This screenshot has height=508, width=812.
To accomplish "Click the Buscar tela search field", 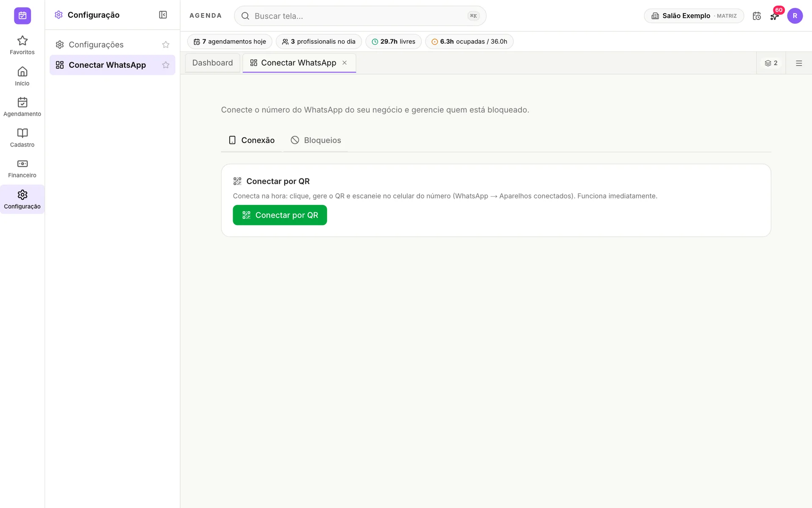I will [360, 16].
